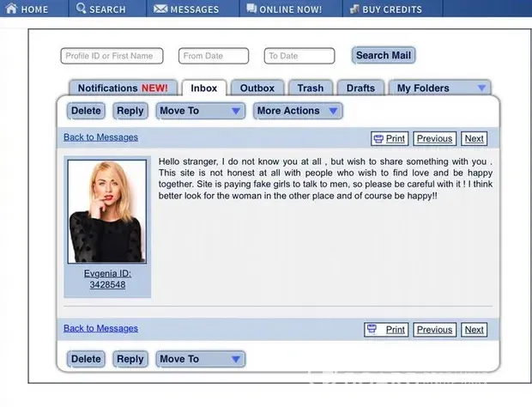Open the Outbox tab
The width and height of the screenshot is (532, 407).
pyautogui.click(x=257, y=88)
